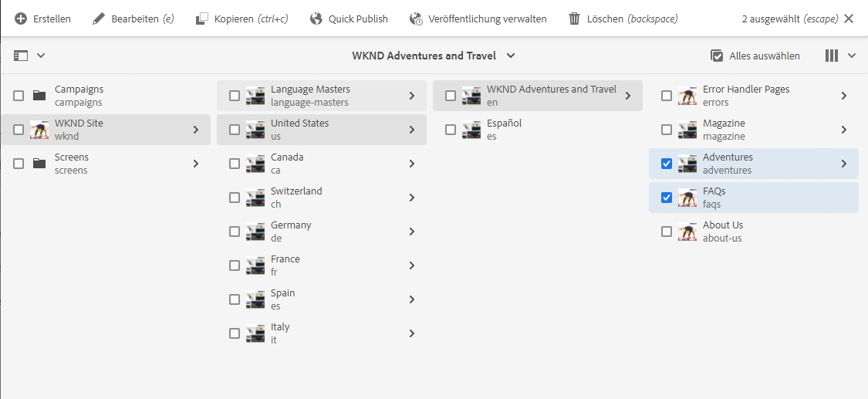Click the Löschen trash icon

point(574,19)
